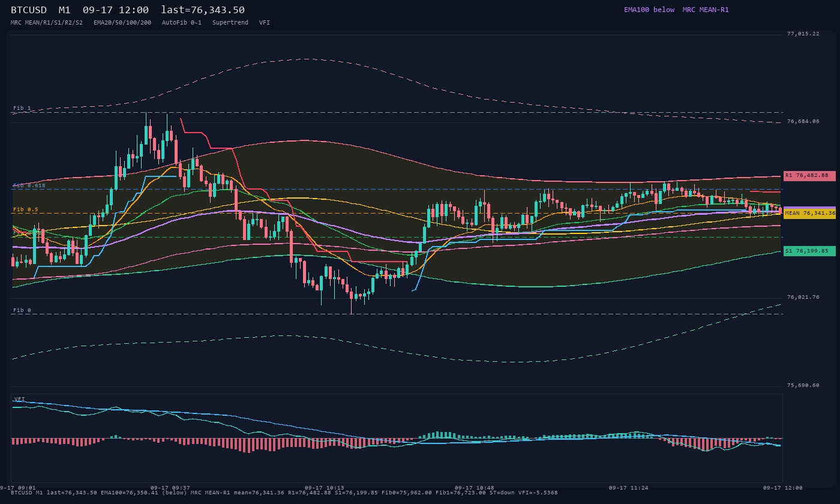This screenshot has width=840, height=504.
Task: Click the 09-17 10:48 time axis label
Action: 475,488
